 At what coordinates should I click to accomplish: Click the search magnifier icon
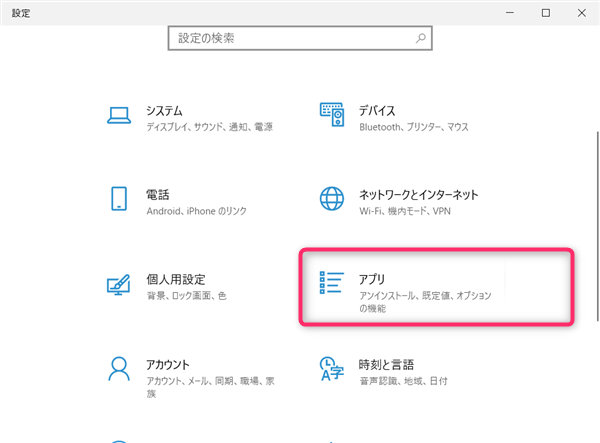point(421,38)
